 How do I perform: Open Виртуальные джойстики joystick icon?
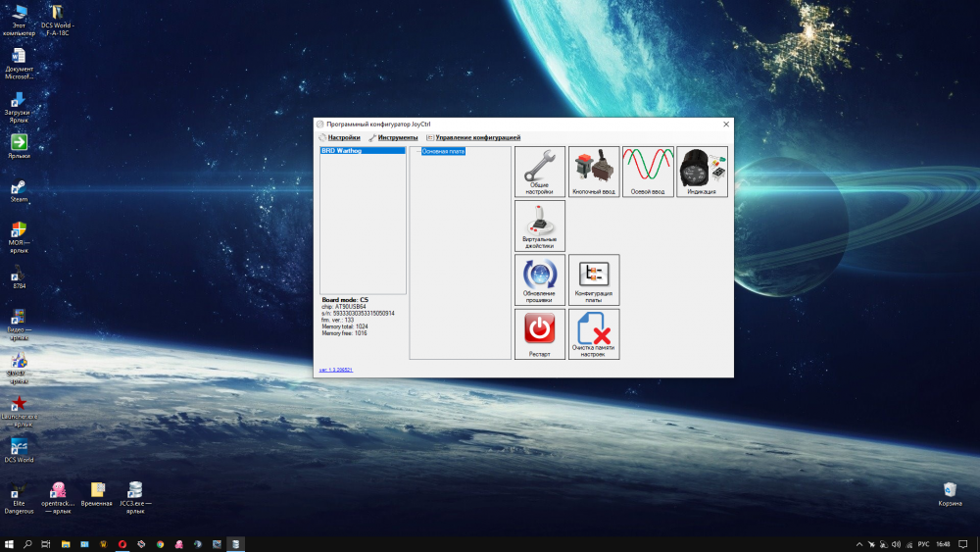pos(540,226)
